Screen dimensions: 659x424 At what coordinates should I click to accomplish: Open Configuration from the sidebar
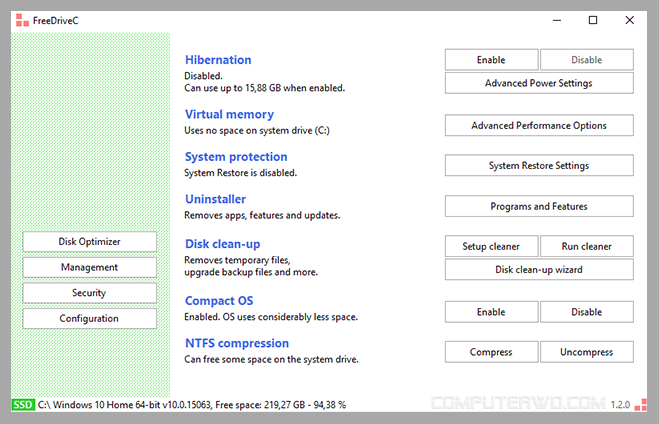(x=90, y=319)
